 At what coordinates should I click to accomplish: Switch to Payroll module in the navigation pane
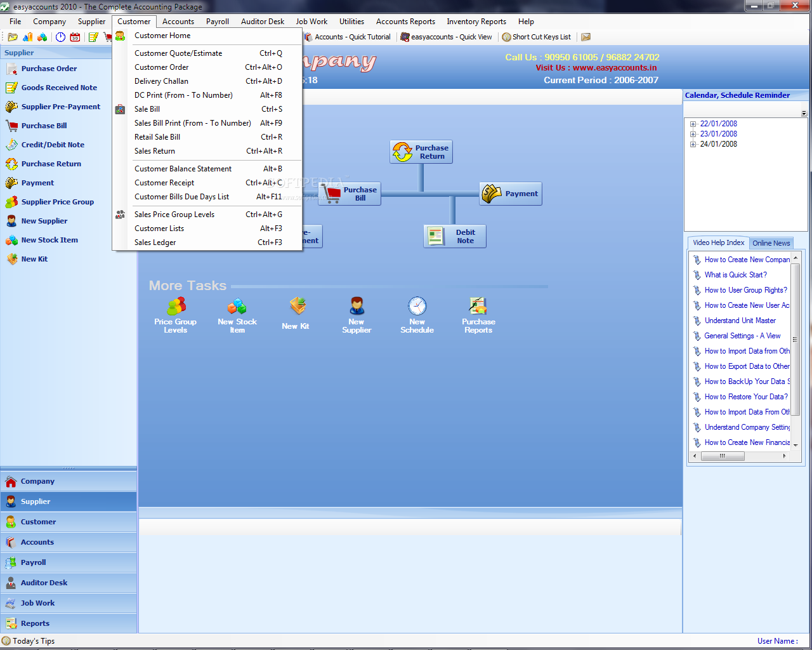point(69,562)
